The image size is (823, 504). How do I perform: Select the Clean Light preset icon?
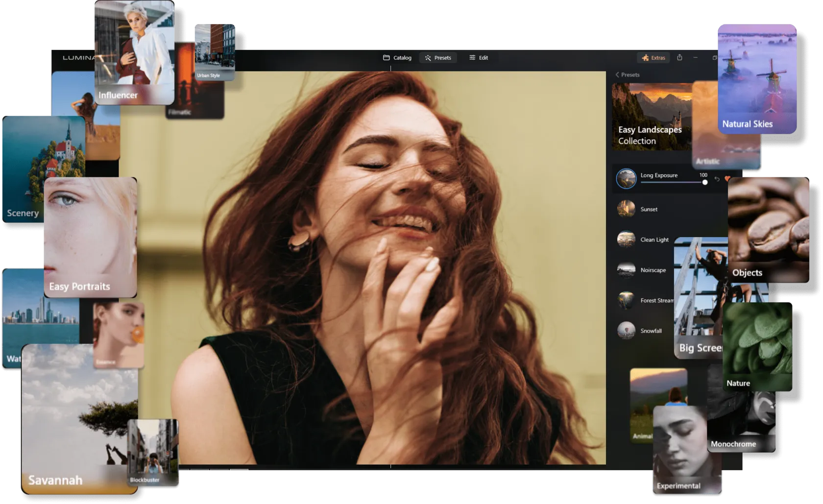(x=626, y=240)
